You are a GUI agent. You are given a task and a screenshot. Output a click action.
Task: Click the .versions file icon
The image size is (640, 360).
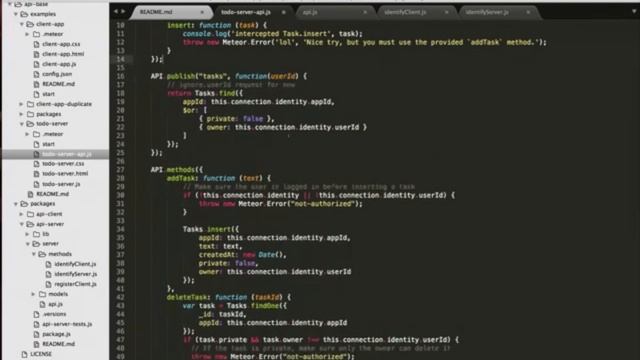(x=36, y=314)
